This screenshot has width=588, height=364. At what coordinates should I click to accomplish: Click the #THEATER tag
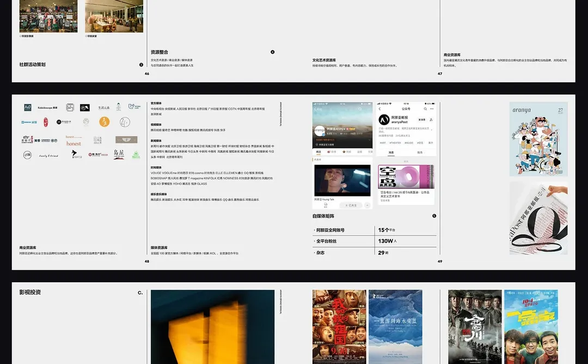point(395,143)
